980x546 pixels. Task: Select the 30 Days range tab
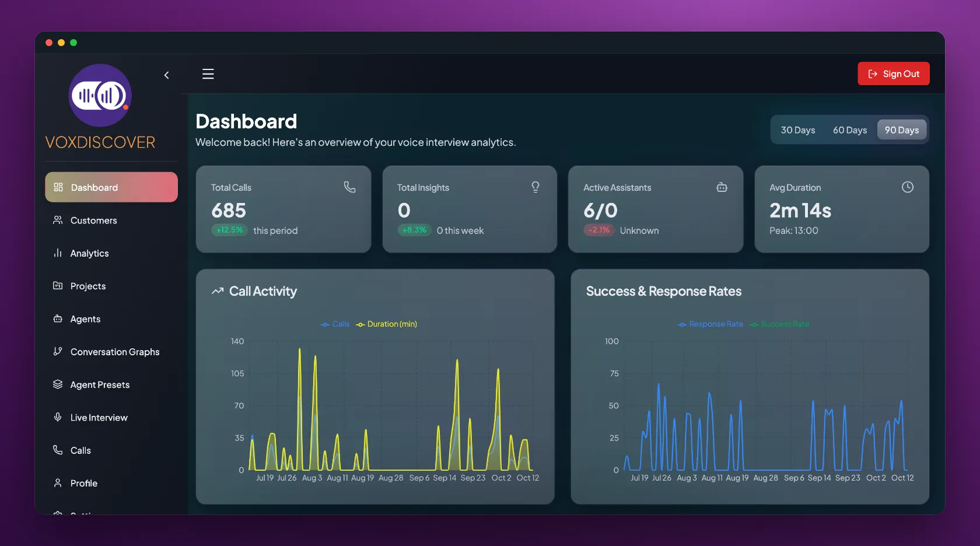798,130
